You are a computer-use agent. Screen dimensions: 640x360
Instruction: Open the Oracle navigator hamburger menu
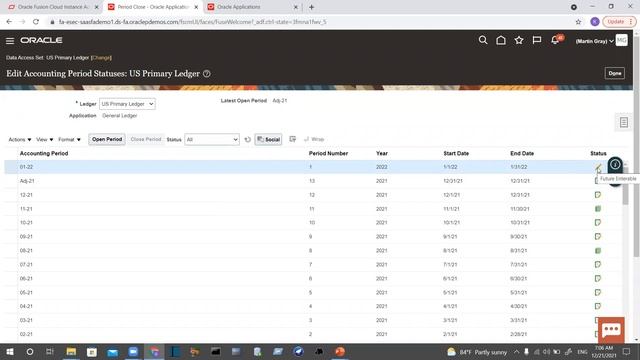[x=10, y=41]
